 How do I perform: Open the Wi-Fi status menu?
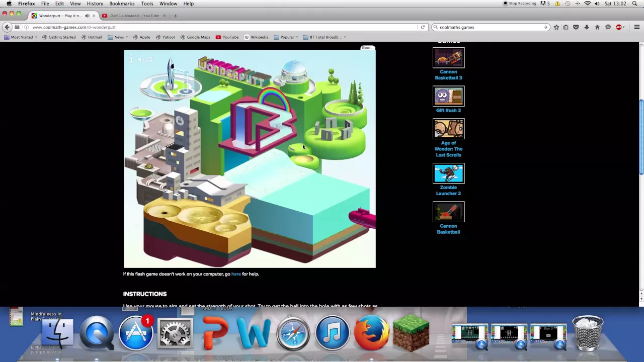coord(587,4)
